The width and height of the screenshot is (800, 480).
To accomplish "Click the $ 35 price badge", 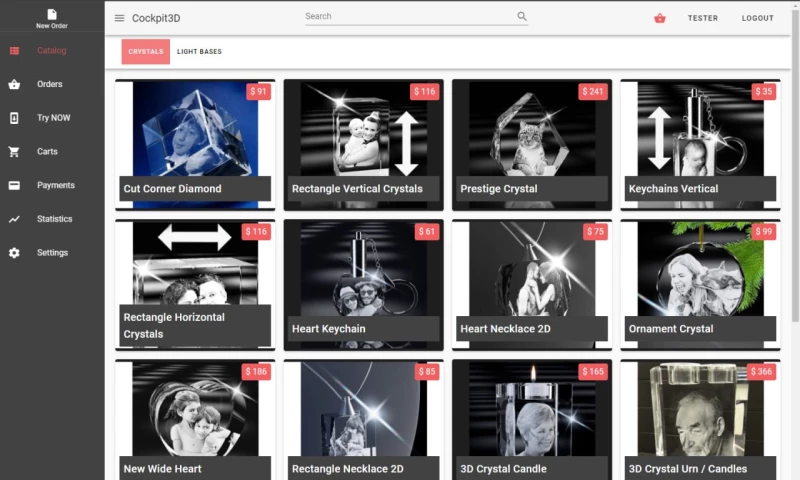I will 764,91.
